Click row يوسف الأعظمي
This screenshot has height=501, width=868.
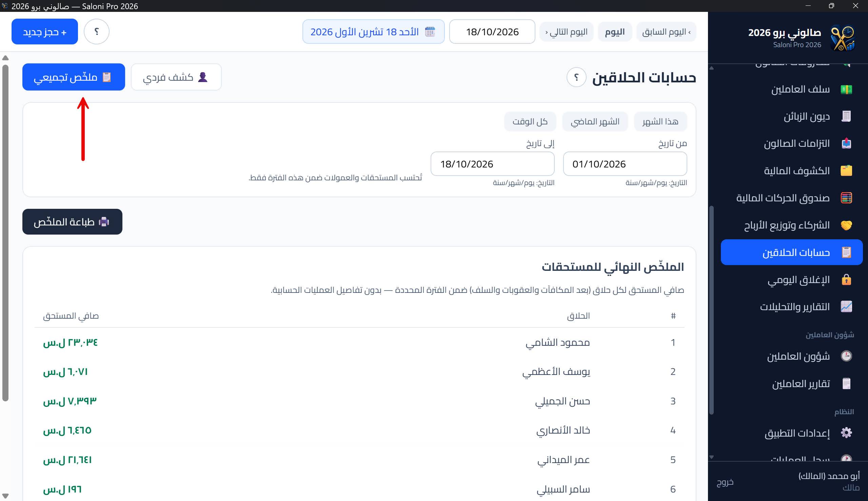[x=359, y=372]
